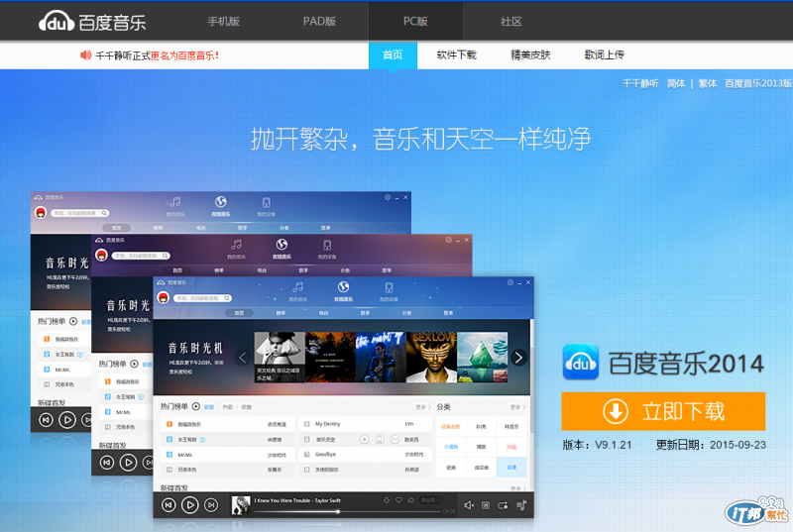The height and width of the screenshot is (532, 793).
Task: Click play button in the back window
Action: click(x=66, y=420)
